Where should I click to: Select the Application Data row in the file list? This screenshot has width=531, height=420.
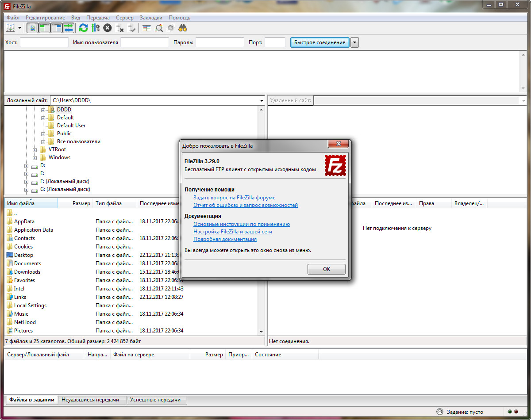tap(132, 230)
